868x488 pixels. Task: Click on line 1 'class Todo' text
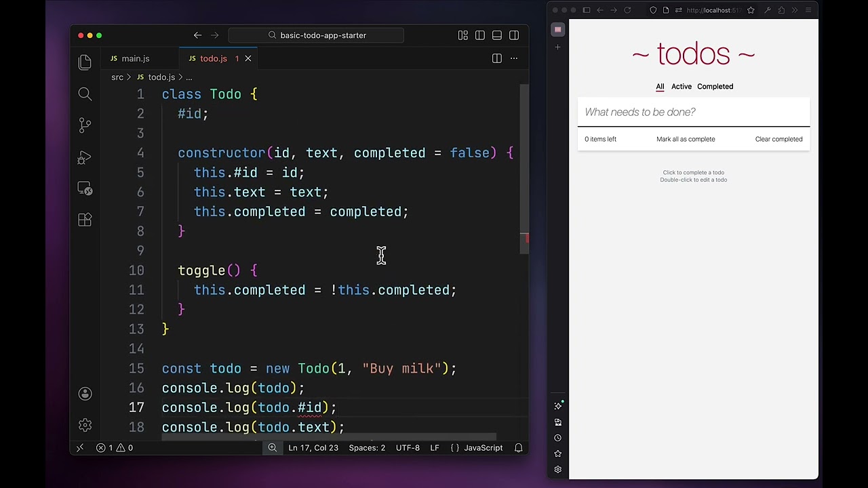[x=201, y=94]
